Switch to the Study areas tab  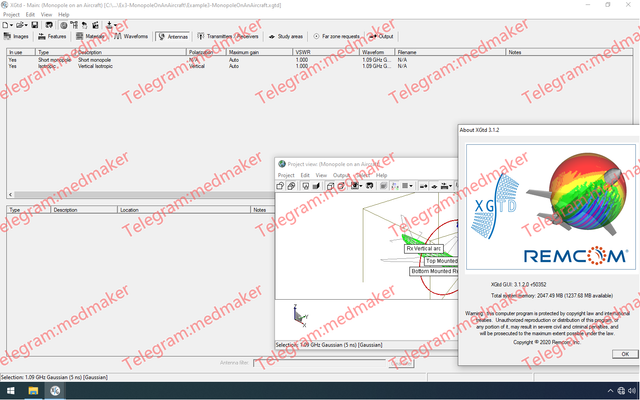pos(286,36)
